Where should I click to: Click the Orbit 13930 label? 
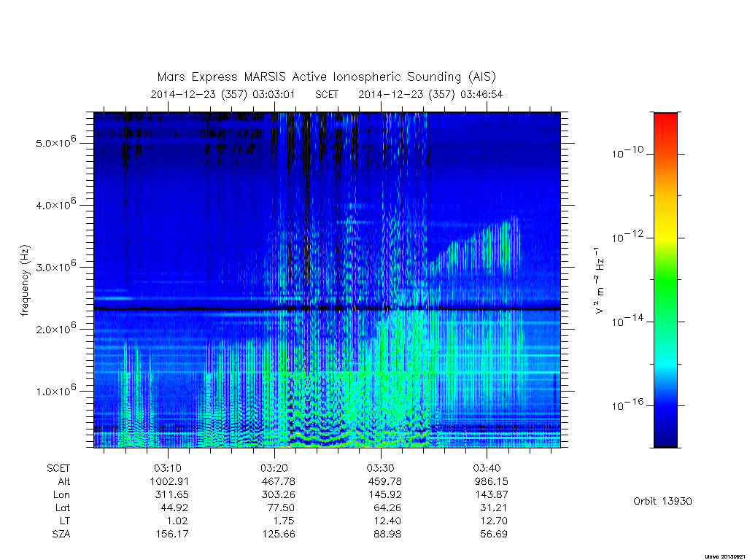662,502
